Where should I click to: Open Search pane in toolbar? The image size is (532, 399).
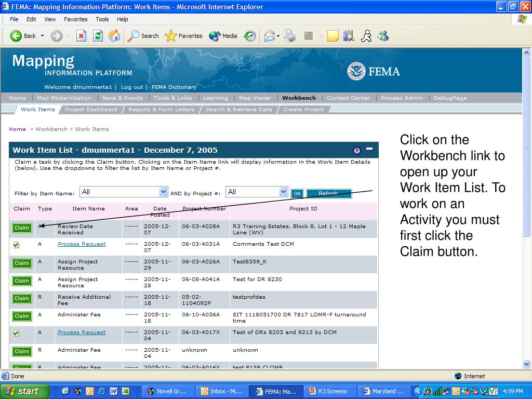pyautogui.click(x=143, y=36)
